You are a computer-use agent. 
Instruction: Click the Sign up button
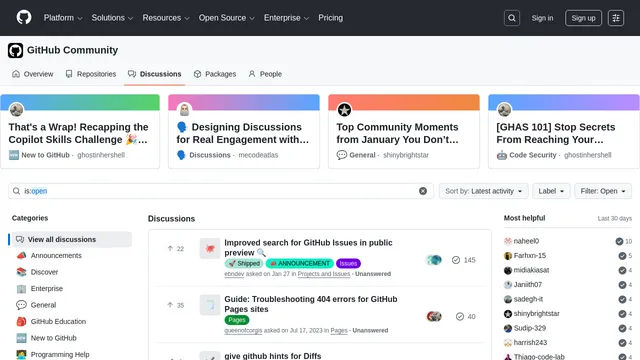point(583,18)
